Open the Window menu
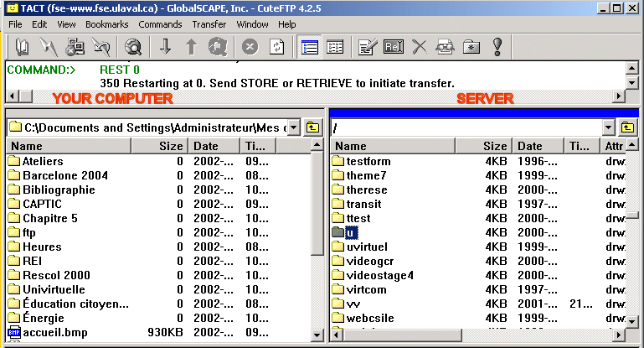This screenshot has width=644, height=348. 252,24
